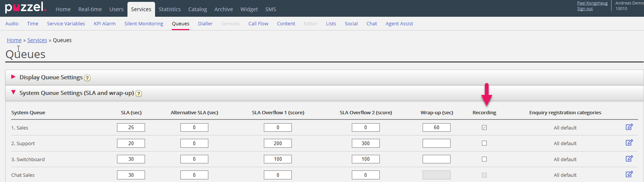Click the edit icon for Sales queue
The height and width of the screenshot is (182, 644).
[629, 127]
